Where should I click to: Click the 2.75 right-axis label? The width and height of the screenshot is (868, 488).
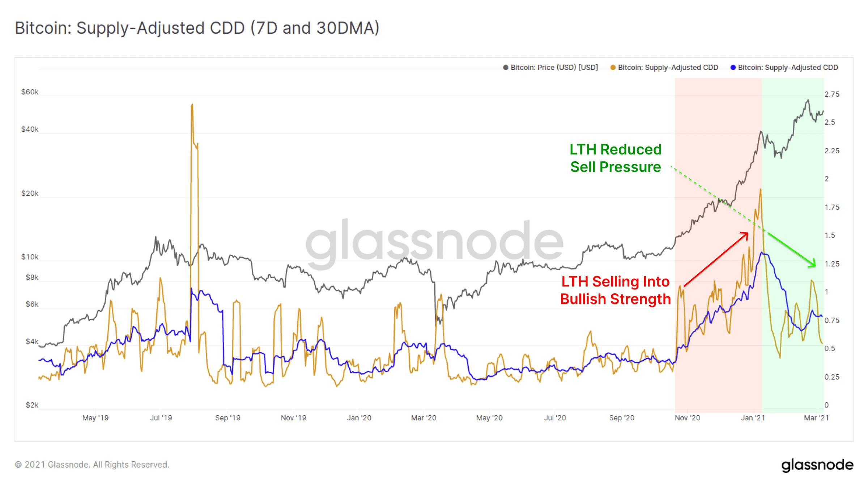pos(832,94)
